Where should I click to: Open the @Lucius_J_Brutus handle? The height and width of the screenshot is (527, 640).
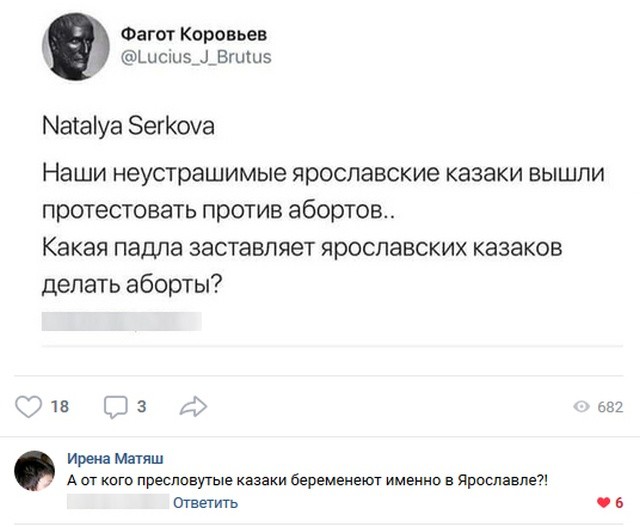[x=195, y=58]
